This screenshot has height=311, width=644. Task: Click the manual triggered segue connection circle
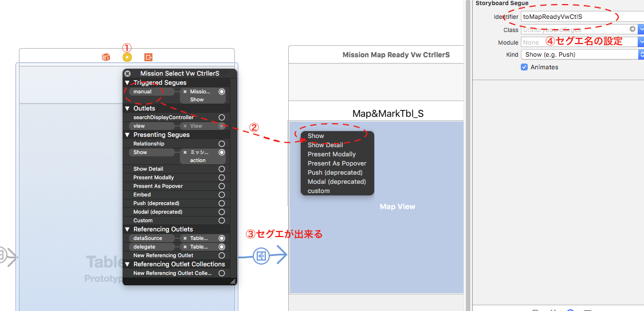(x=222, y=92)
